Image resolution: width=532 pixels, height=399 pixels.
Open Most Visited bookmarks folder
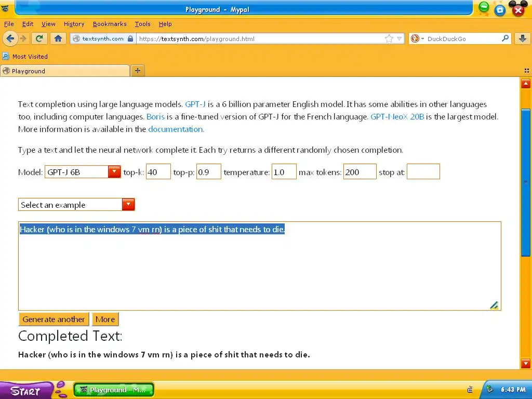pos(25,57)
